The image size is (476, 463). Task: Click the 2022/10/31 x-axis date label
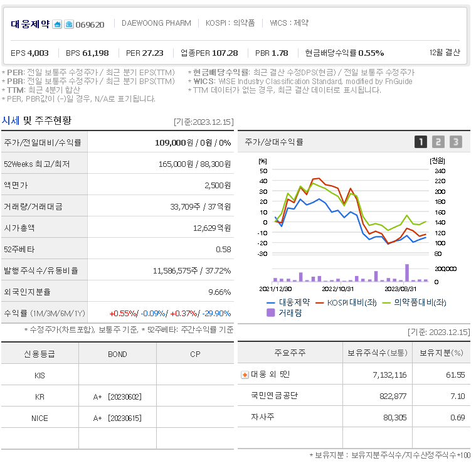337,289
